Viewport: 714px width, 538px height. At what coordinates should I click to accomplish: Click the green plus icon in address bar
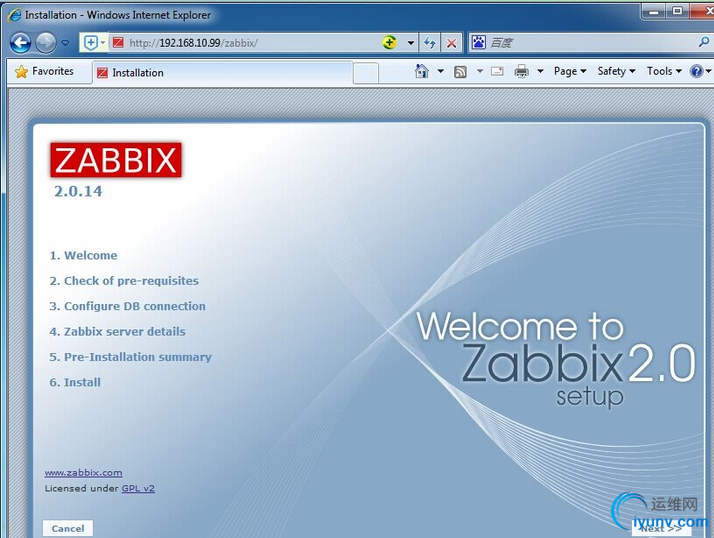[389, 43]
